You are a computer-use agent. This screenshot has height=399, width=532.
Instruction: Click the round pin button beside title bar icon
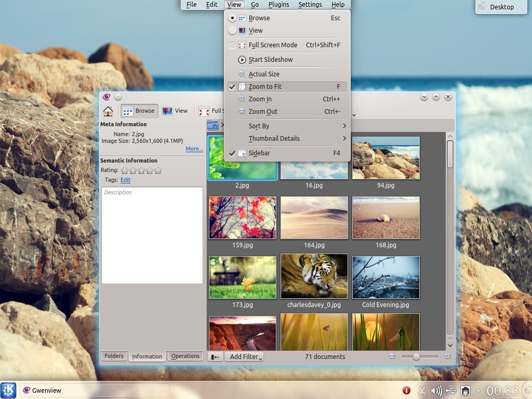point(118,97)
